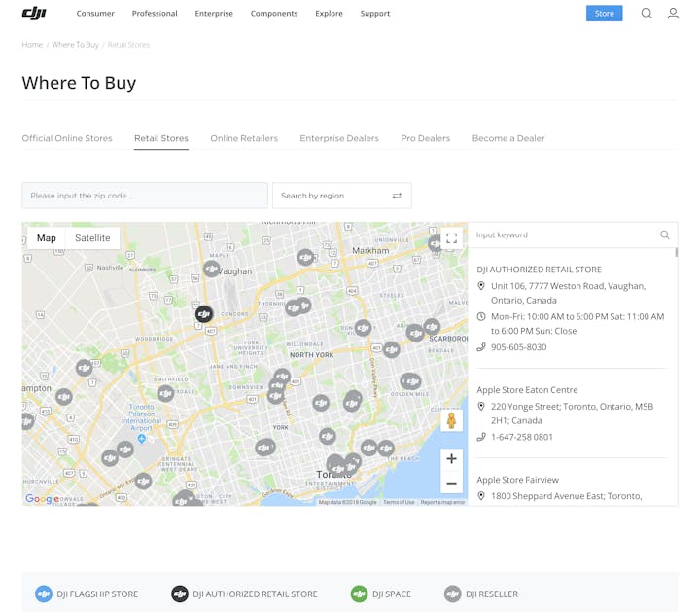The width and height of the screenshot is (700, 612).
Task: Click Report a map error link
Action: click(442, 503)
